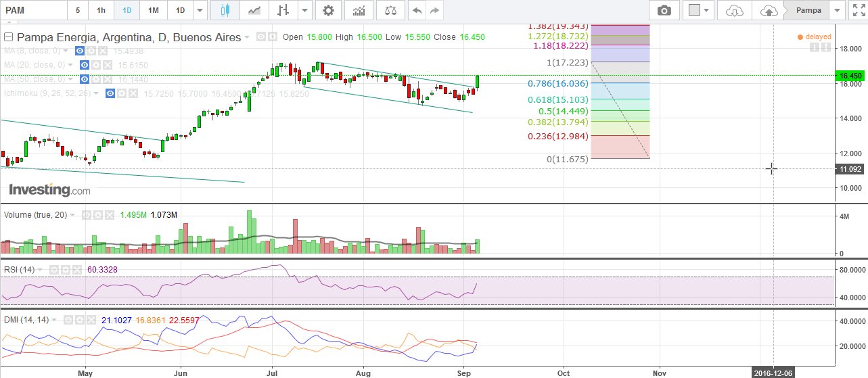Open settings for MA (8, close, 0)

(x=92, y=51)
